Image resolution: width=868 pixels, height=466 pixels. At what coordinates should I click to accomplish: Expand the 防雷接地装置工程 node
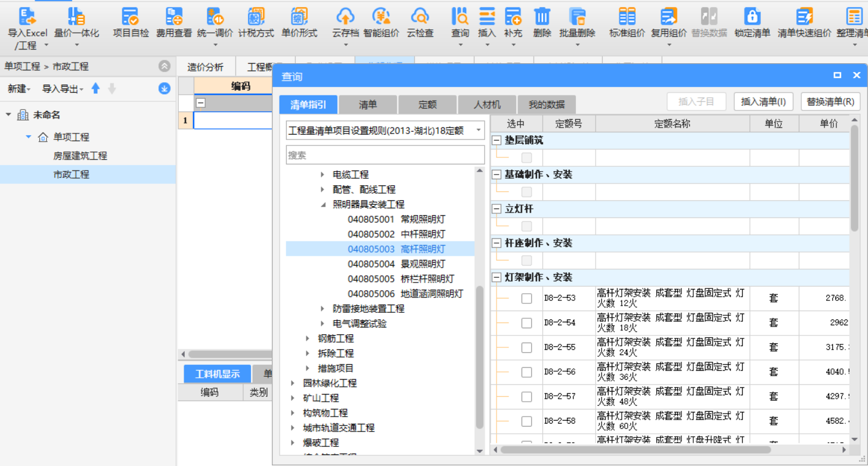pos(323,309)
